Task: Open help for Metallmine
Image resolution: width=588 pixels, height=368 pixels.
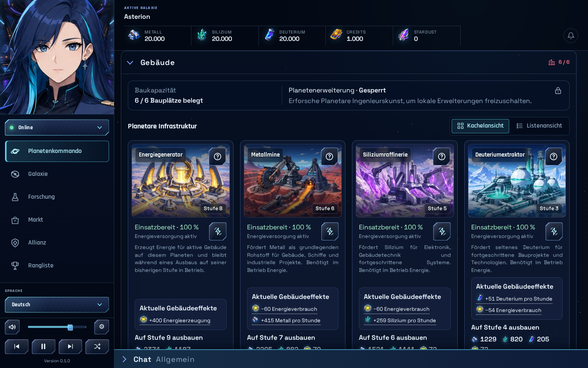Action: 330,156
